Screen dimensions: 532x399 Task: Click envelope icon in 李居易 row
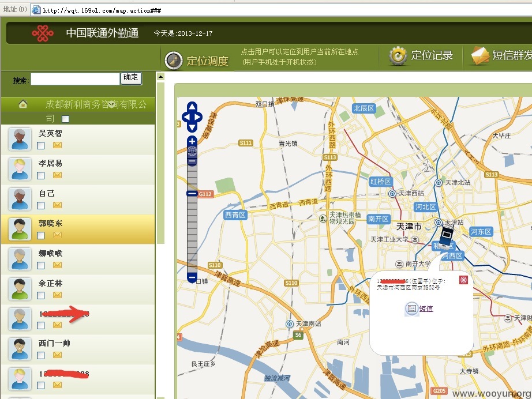57,175
